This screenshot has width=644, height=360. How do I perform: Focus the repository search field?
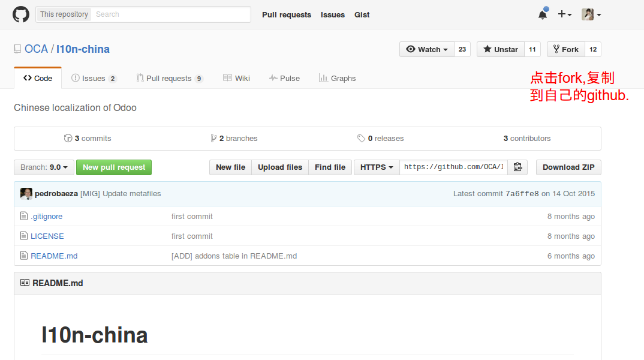(x=171, y=14)
